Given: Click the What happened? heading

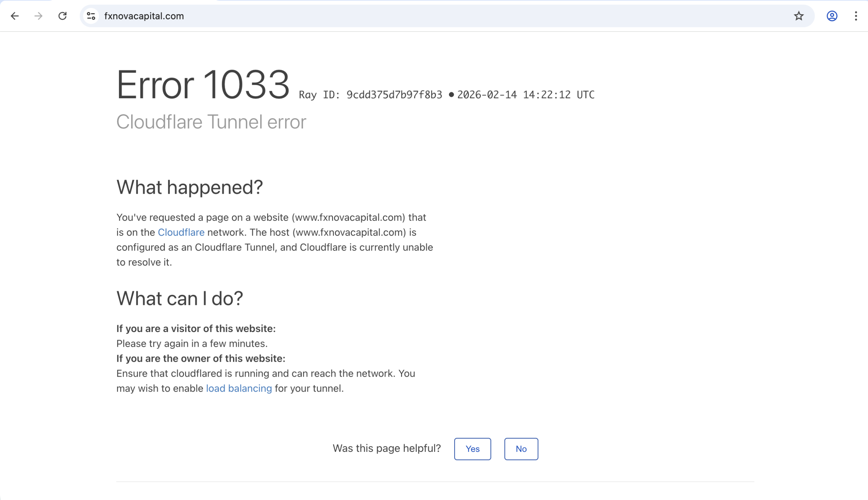Looking at the screenshot, I should [189, 188].
